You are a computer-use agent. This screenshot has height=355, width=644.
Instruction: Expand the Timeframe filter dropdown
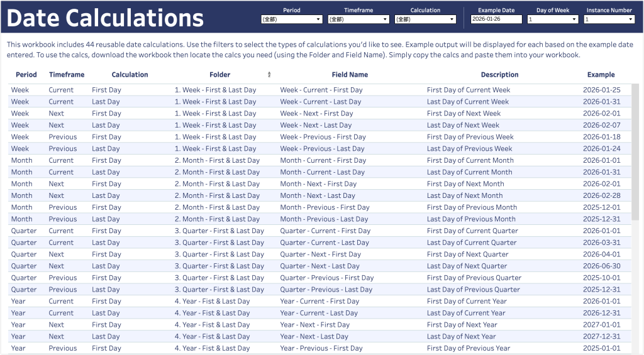[358, 19]
